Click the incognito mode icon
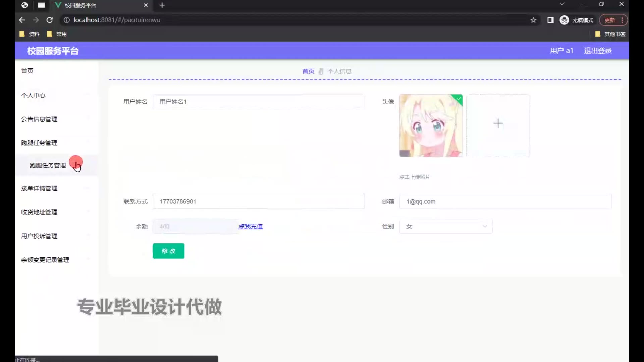Viewport: 644px width, 362px height. (x=564, y=20)
